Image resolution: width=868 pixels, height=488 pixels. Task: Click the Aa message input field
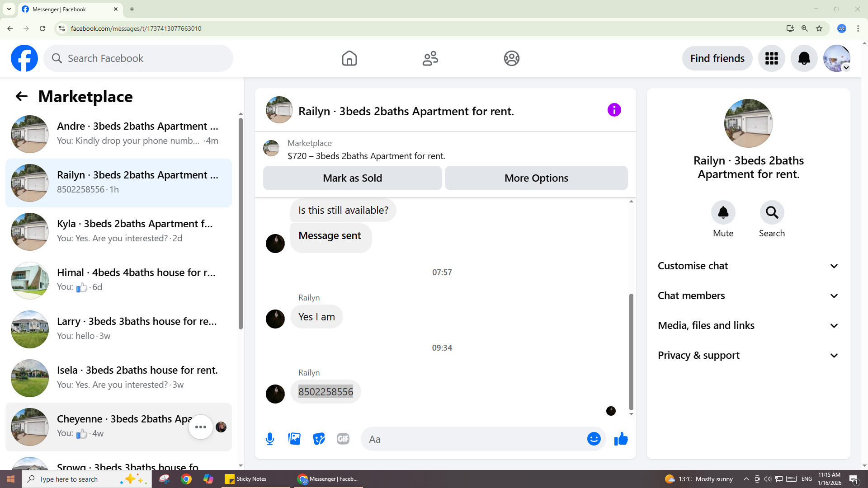click(x=475, y=439)
